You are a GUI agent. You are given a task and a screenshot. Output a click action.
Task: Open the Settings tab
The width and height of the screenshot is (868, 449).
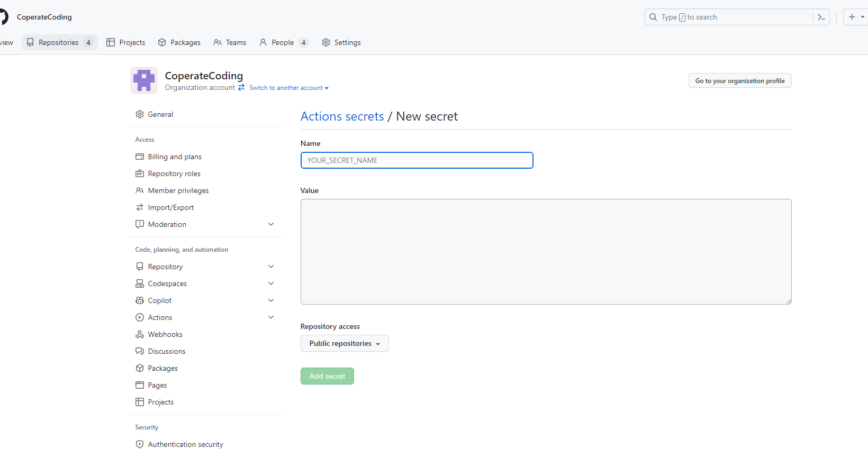coord(341,42)
